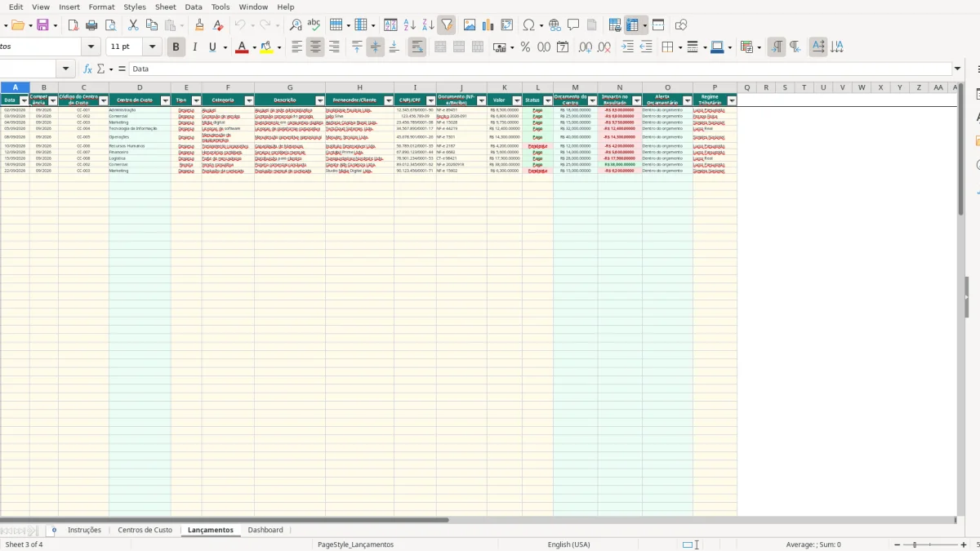
Task: Switch to the Instruções sheet tab
Action: coord(84,530)
